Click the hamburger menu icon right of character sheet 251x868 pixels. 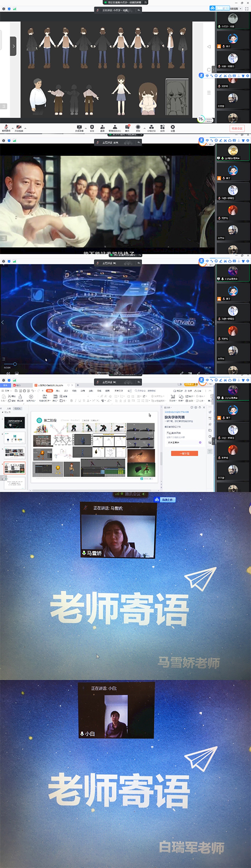(209, 92)
